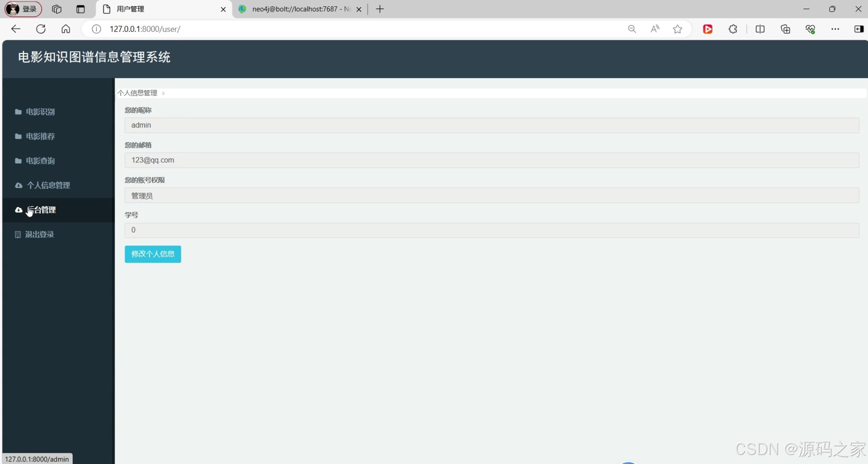Viewport: 868px width, 464px height.
Task: Click the read aloud icon
Action: (655, 29)
